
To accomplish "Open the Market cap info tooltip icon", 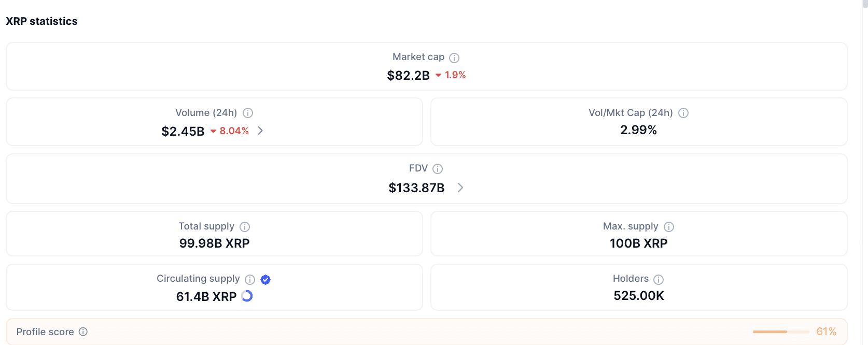I will click(455, 57).
